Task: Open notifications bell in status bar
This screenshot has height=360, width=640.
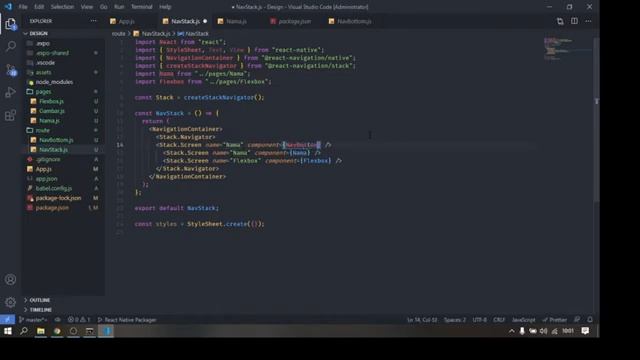Action: pos(590,320)
